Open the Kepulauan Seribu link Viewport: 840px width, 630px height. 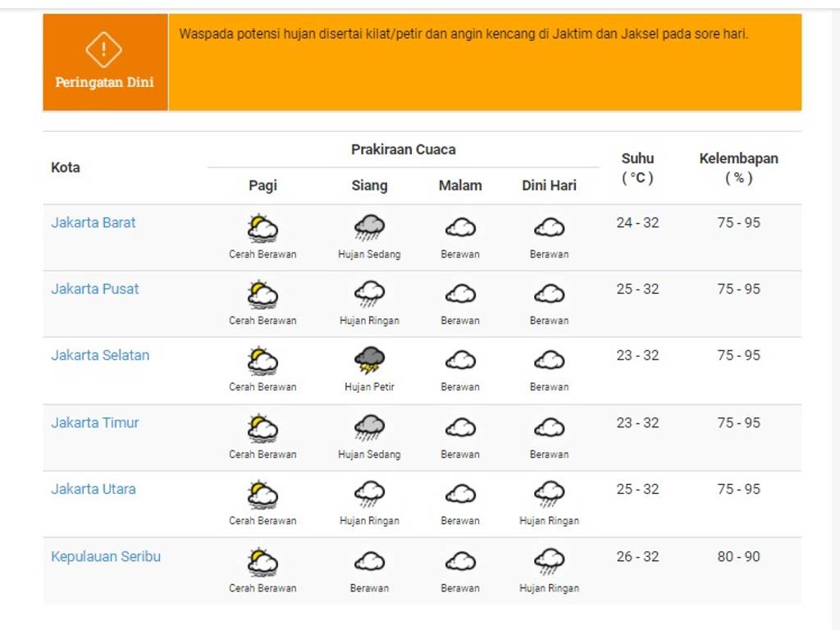(x=106, y=556)
